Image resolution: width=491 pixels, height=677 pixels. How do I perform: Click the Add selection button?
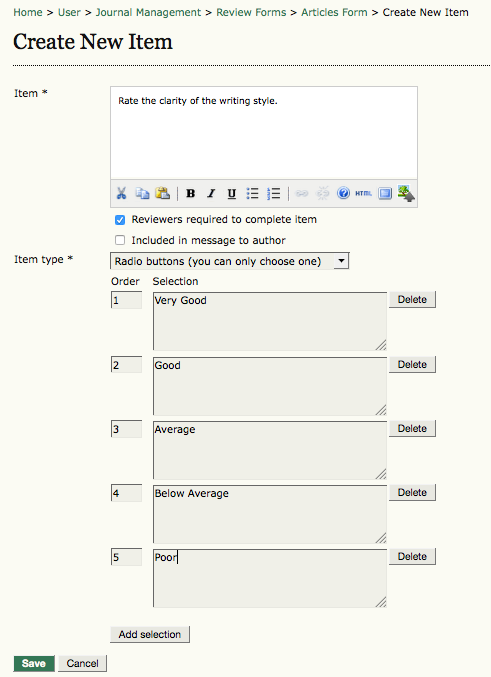[x=149, y=634]
